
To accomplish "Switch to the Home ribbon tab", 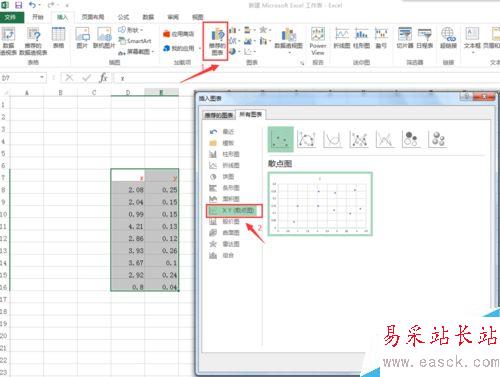I will click(38, 17).
